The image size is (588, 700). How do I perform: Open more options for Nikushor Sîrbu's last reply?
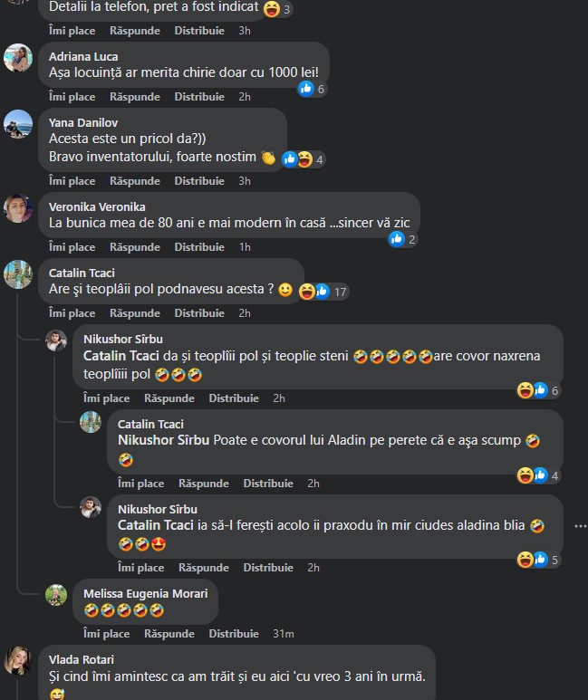click(x=580, y=526)
